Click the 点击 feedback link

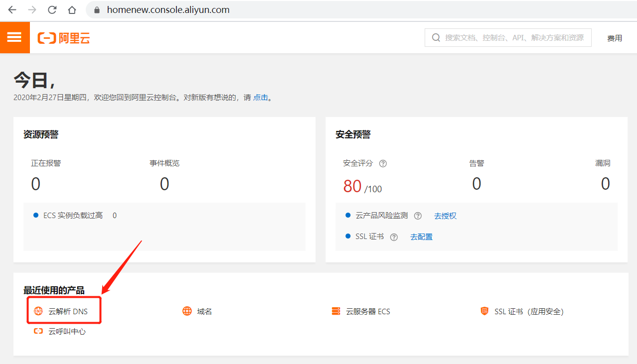(x=261, y=98)
